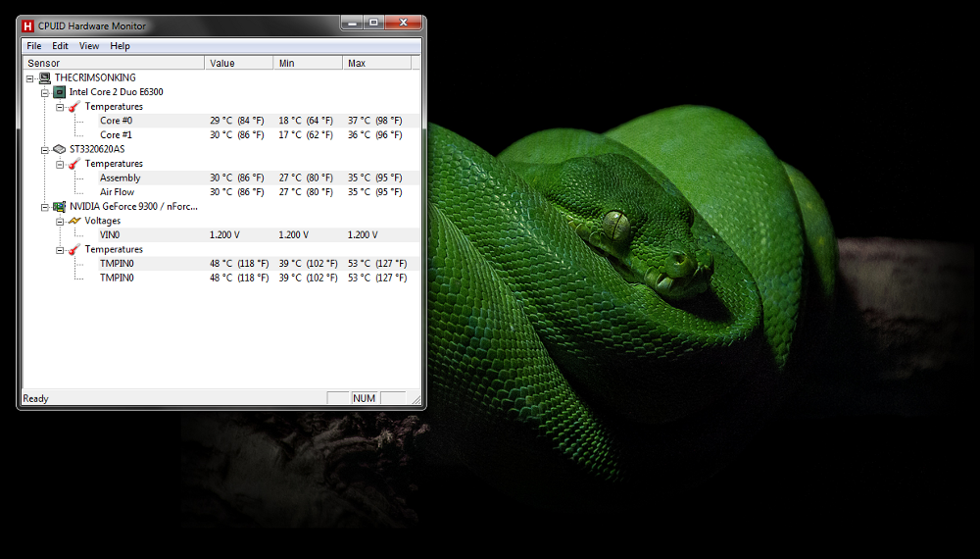Click the Value column header
The height and width of the screenshot is (559, 980).
click(x=239, y=63)
